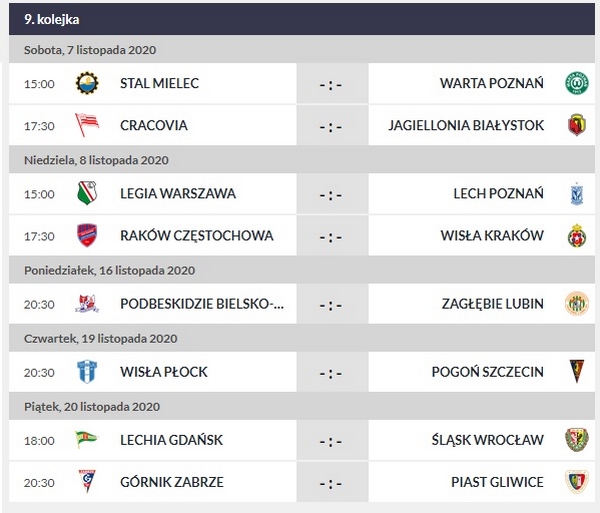Open the Podbeskidzie Bielsko team link

pos(201,304)
